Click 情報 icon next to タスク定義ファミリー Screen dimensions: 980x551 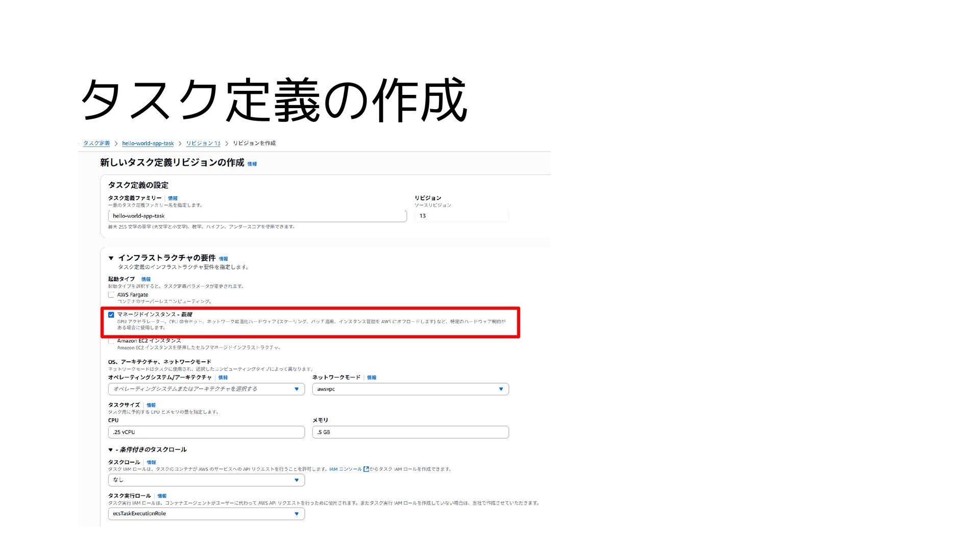[173, 198]
